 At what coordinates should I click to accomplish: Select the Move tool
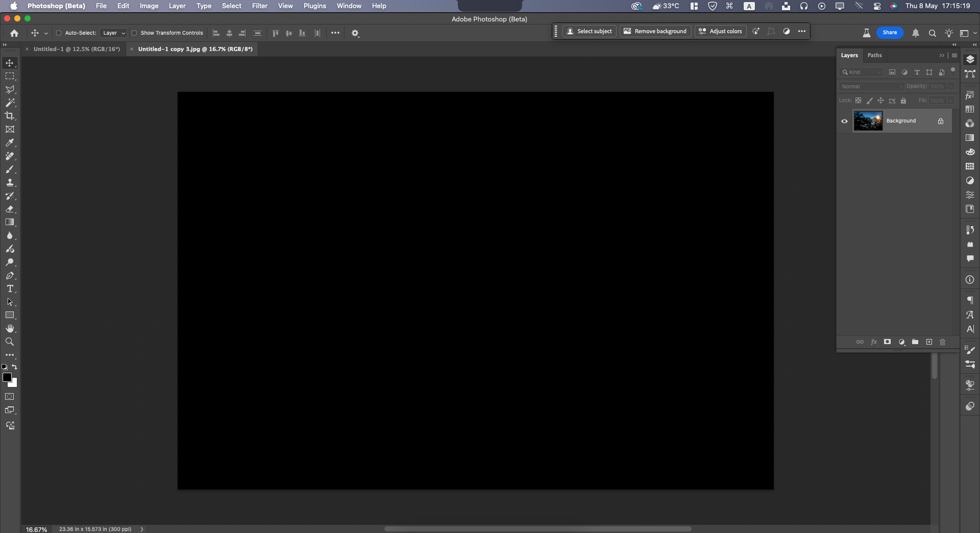[x=10, y=63]
